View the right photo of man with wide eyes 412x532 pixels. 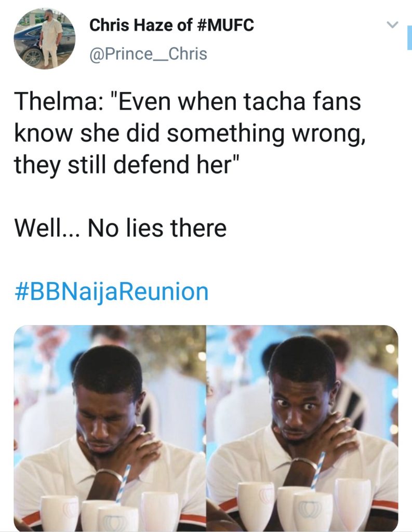click(x=302, y=428)
